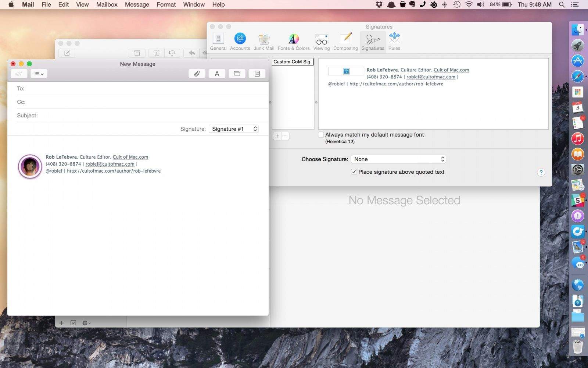Send the message with the paper plane icon
The image size is (588, 368).
pos(19,73)
